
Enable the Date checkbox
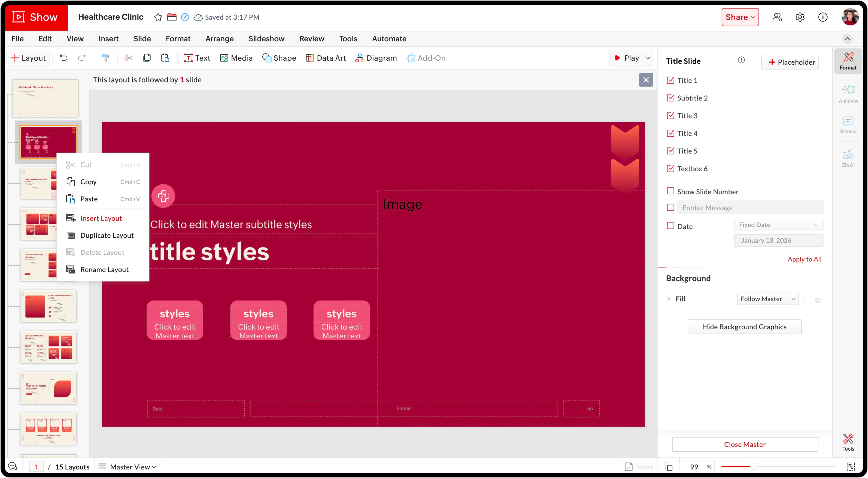pos(671,226)
